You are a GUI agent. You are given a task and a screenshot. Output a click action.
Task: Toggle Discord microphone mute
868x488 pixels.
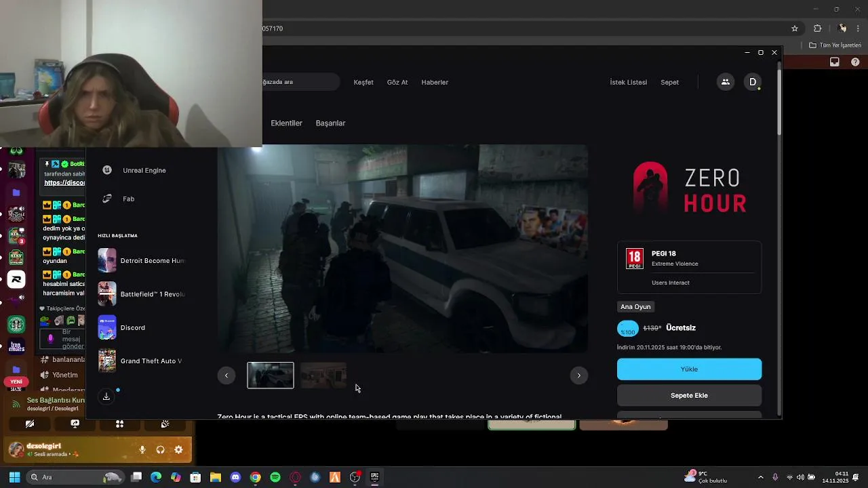coord(142,449)
